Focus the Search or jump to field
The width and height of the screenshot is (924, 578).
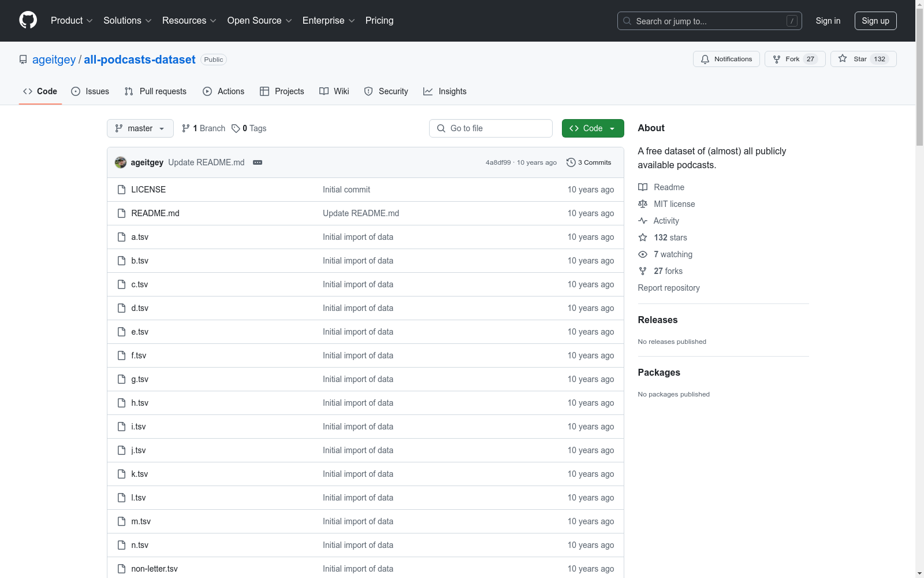pyautogui.click(x=710, y=21)
